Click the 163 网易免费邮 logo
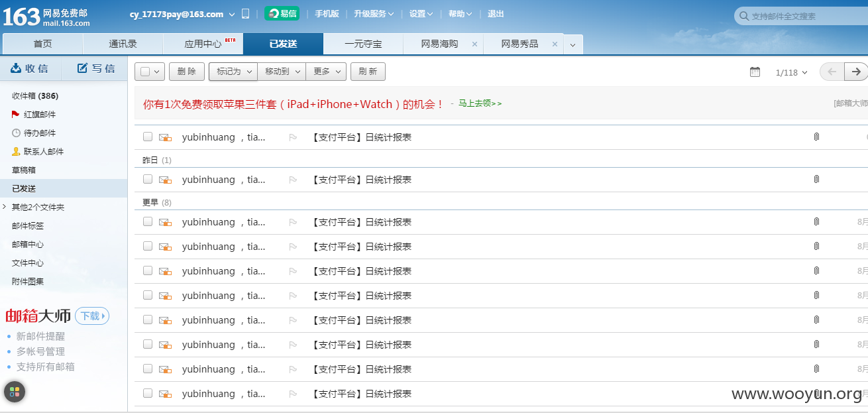This screenshot has height=413, width=868. 46,16
